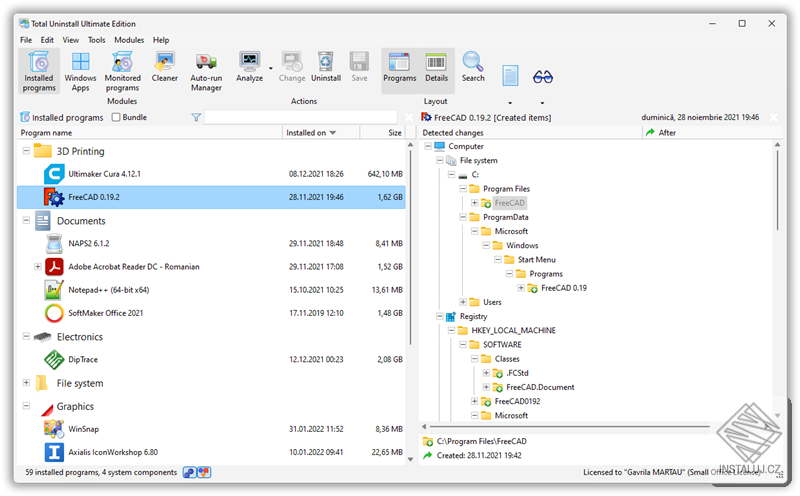The height and width of the screenshot is (496, 800).
Task: Click the glasses icon in toolbar
Action: [x=542, y=77]
